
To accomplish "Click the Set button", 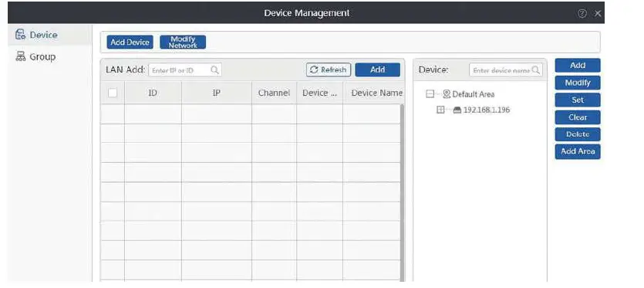I will click(578, 100).
